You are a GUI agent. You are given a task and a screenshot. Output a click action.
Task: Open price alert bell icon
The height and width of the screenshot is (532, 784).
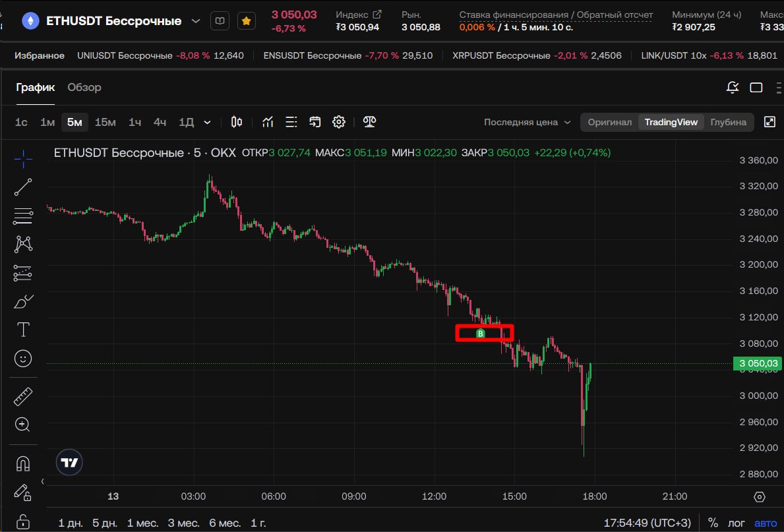tap(733, 88)
